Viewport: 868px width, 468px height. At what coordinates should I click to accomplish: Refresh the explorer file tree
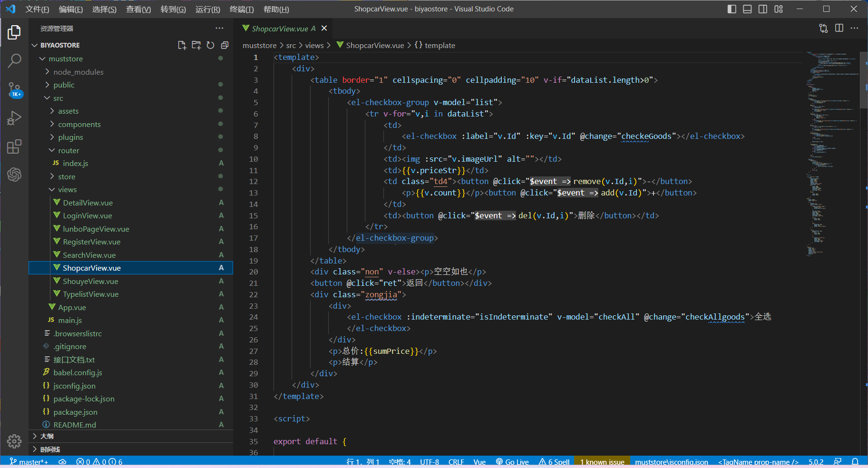coord(210,45)
